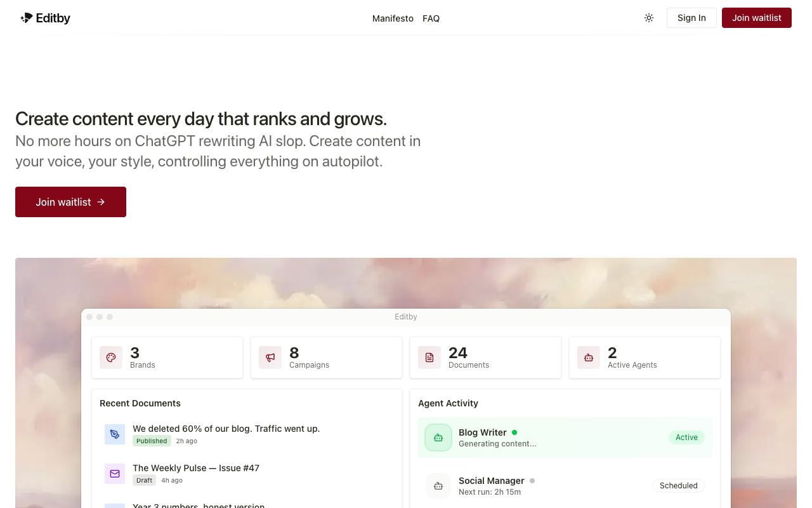Open the FAQ page

coord(431,18)
